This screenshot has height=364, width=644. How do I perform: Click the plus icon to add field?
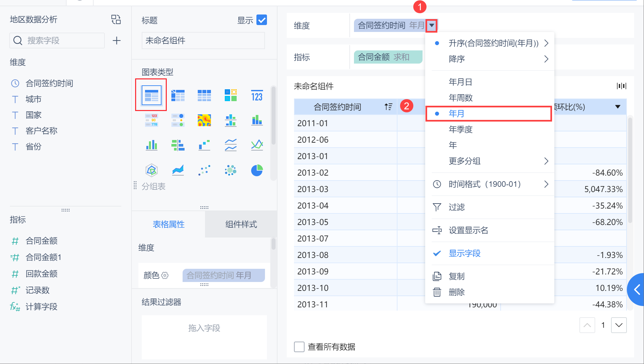point(116,41)
